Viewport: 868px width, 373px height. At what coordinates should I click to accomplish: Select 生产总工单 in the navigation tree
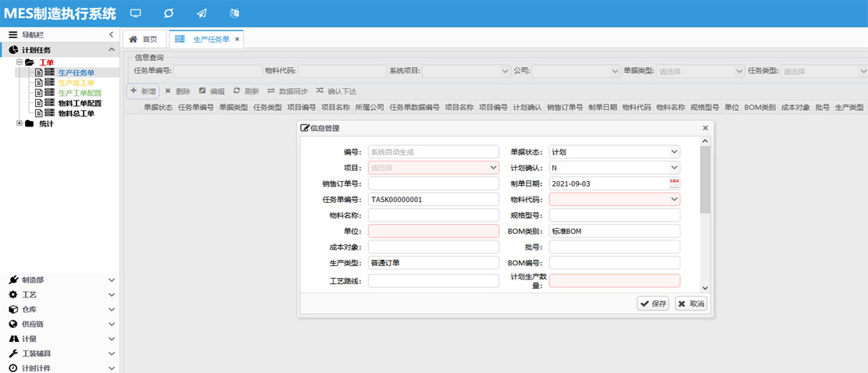coord(76,83)
